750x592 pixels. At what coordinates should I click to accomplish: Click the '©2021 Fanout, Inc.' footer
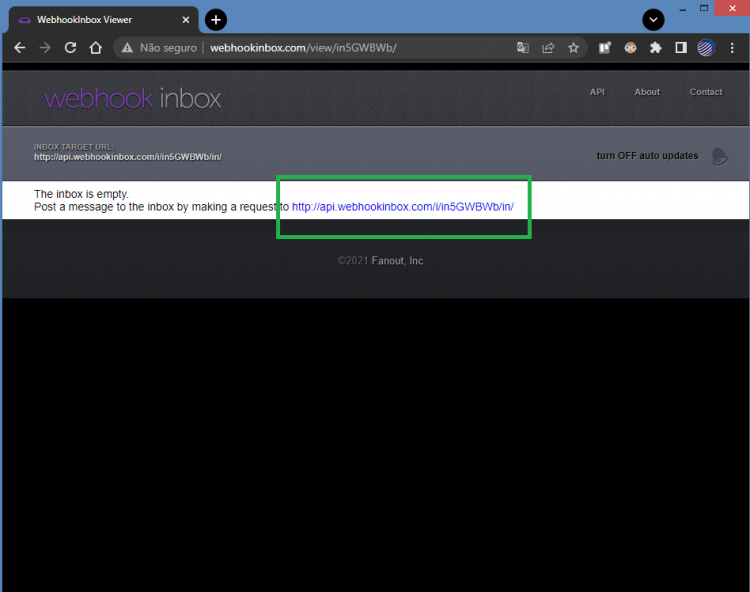pos(381,261)
